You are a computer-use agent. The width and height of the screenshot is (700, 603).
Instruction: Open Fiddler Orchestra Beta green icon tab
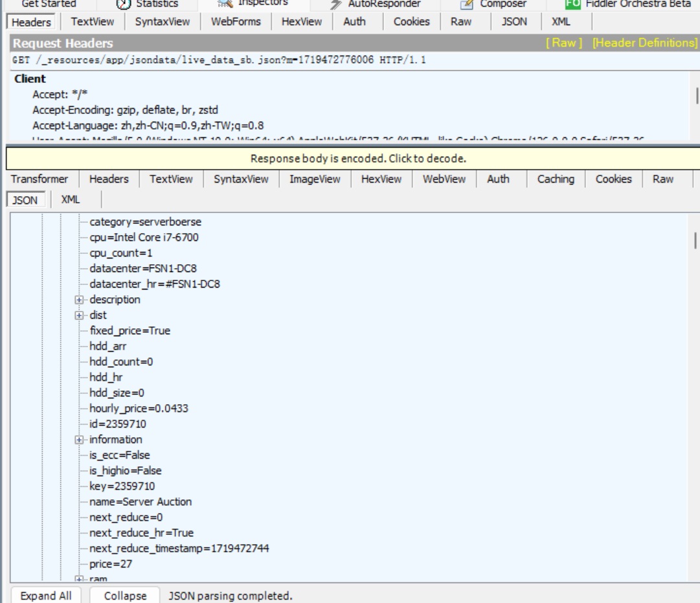628,4
